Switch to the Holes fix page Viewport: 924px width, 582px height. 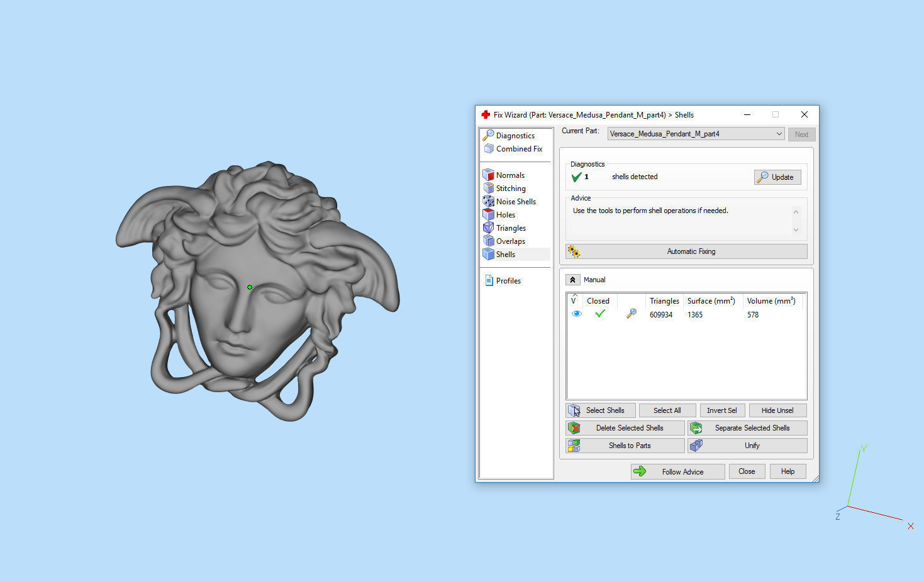(505, 215)
